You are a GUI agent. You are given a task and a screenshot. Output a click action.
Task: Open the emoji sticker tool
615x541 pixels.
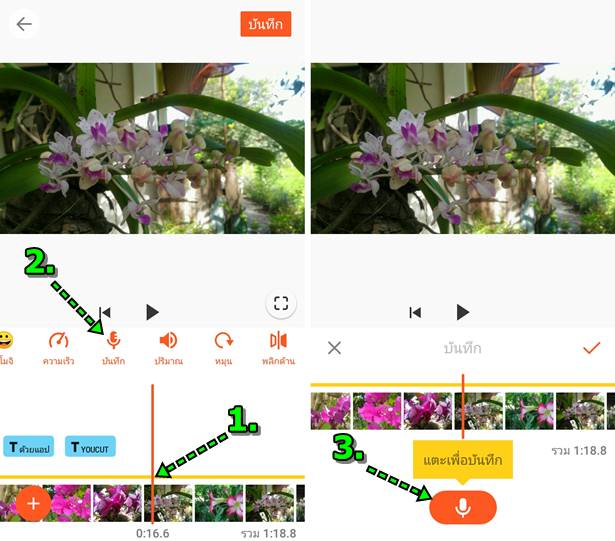click(6, 348)
